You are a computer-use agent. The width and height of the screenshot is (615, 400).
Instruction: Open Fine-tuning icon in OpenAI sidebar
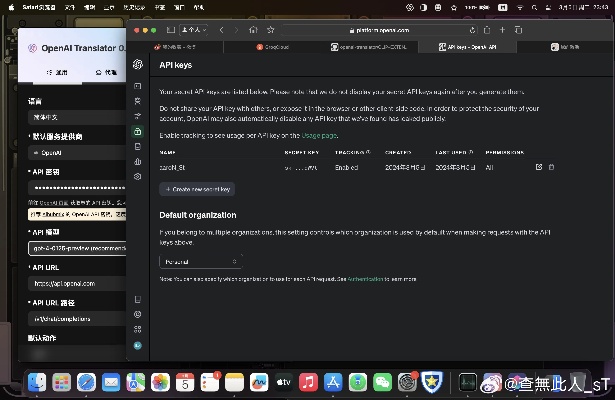pyautogui.click(x=138, y=116)
